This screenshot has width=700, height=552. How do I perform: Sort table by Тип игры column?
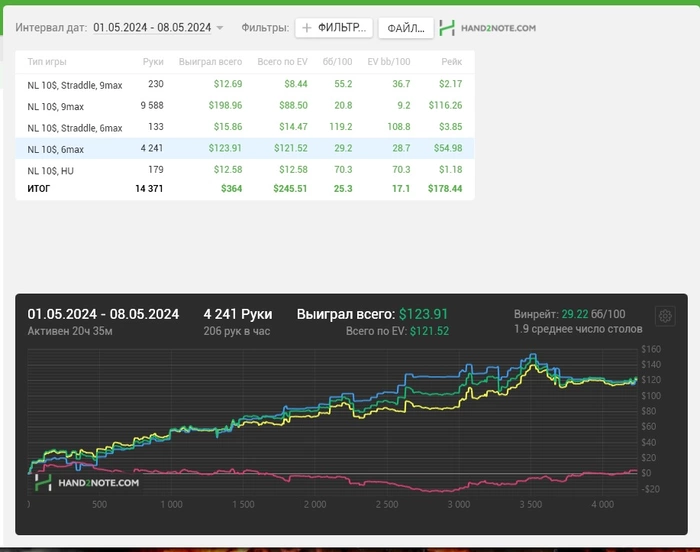47,62
